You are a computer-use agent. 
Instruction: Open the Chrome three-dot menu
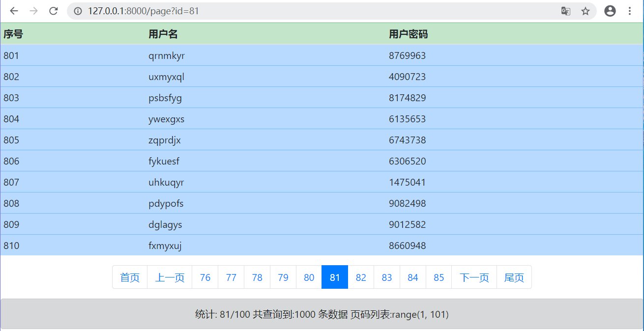[x=631, y=11]
